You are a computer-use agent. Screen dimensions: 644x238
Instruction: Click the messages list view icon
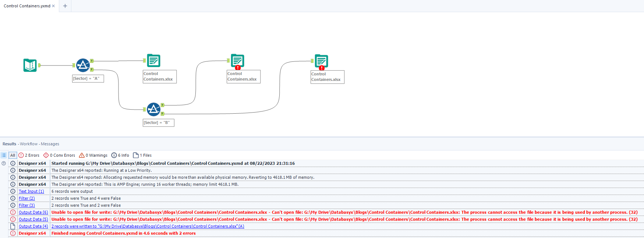coord(4,155)
